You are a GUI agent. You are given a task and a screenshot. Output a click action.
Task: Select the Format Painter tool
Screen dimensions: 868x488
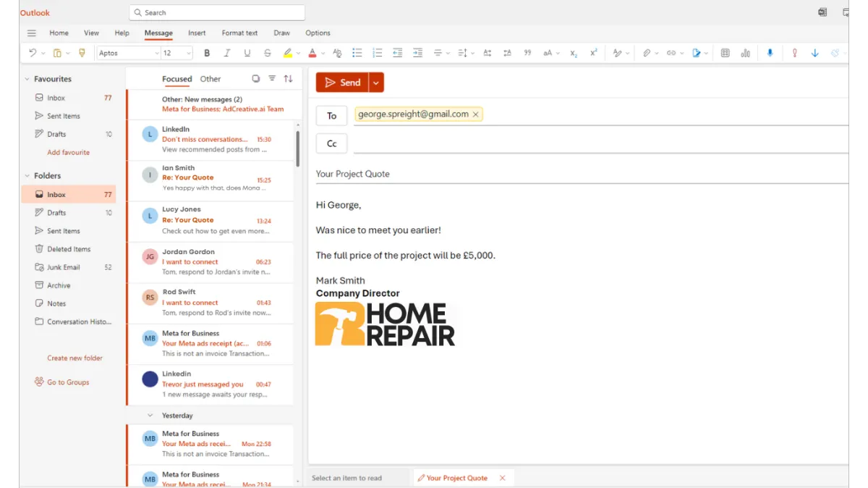coord(82,53)
